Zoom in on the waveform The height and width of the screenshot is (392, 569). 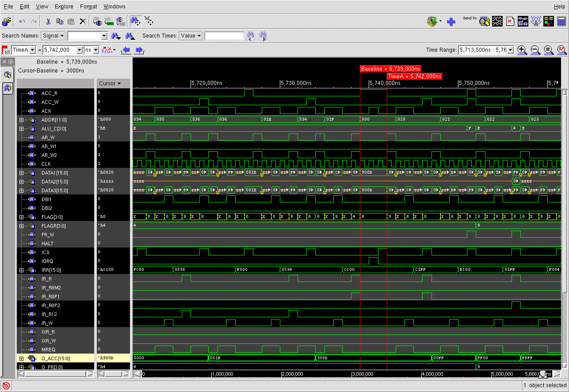tap(522, 50)
